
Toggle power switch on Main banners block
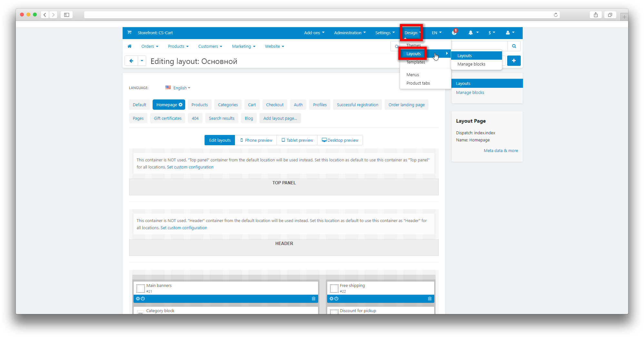[x=143, y=299]
